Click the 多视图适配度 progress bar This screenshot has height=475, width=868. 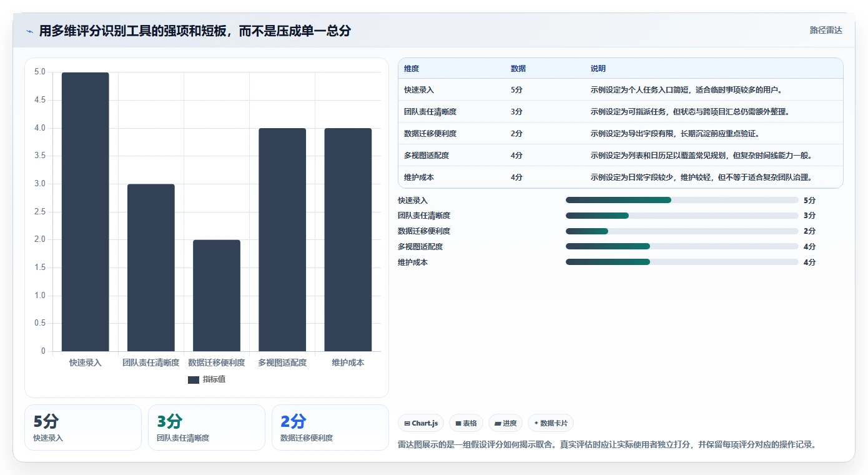tap(682, 246)
